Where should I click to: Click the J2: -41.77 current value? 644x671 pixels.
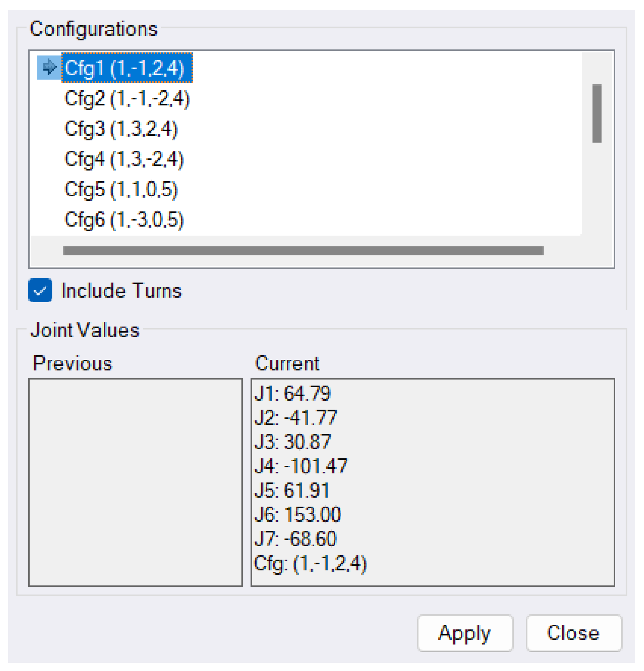click(x=295, y=417)
